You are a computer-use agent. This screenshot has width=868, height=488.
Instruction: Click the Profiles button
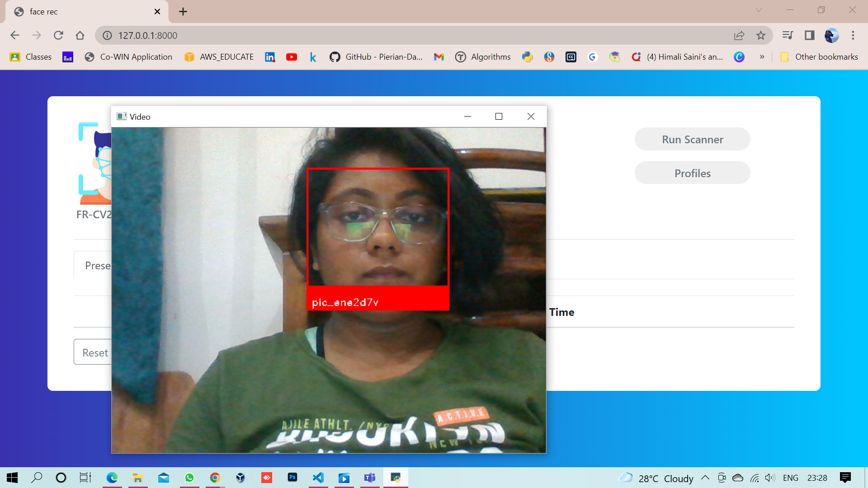pyautogui.click(x=692, y=173)
